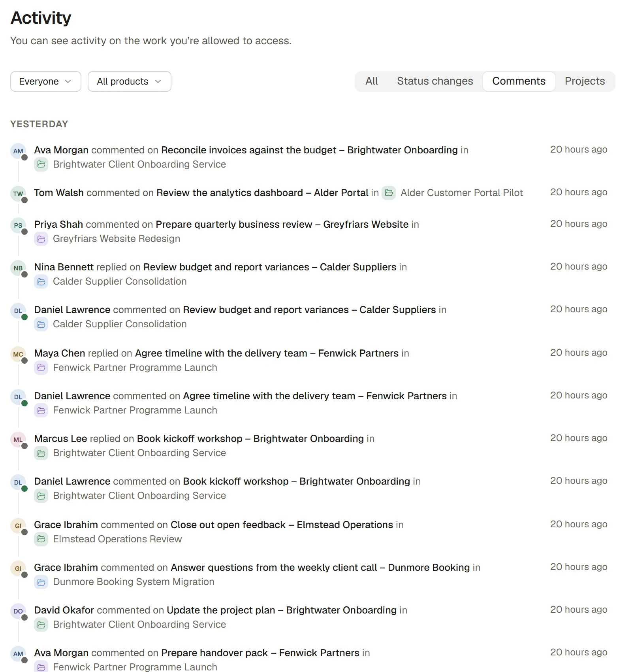This screenshot has width=632, height=672.
Task: Click the YESTERDAY section heading
Action: pos(39,124)
